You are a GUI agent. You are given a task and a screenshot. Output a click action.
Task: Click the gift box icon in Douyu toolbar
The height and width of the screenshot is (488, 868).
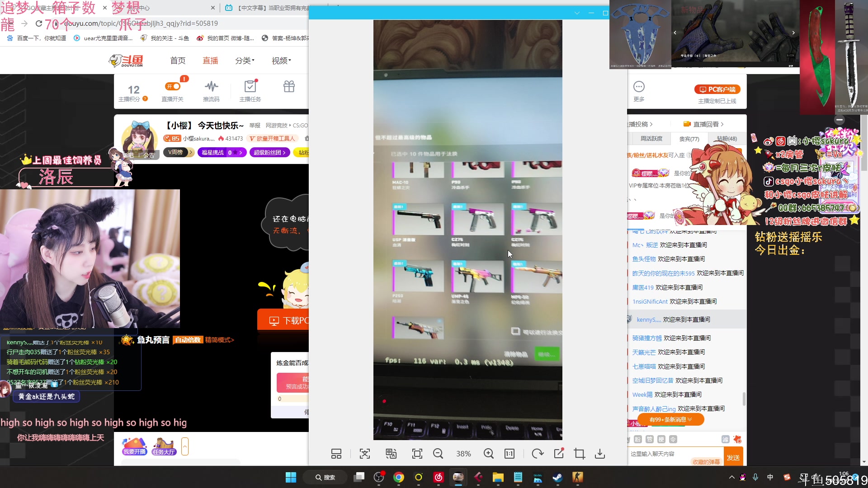289,86
